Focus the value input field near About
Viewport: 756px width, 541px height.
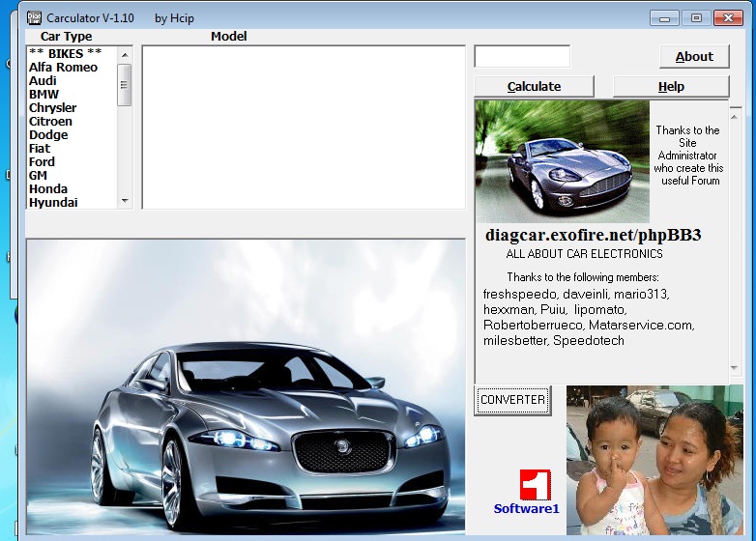tap(522, 56)
